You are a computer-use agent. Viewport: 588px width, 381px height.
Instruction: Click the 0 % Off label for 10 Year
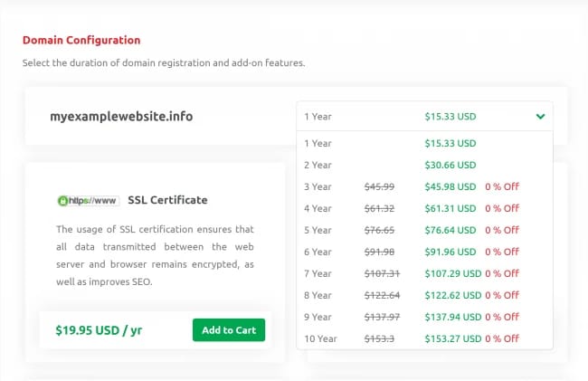(502, 338)
